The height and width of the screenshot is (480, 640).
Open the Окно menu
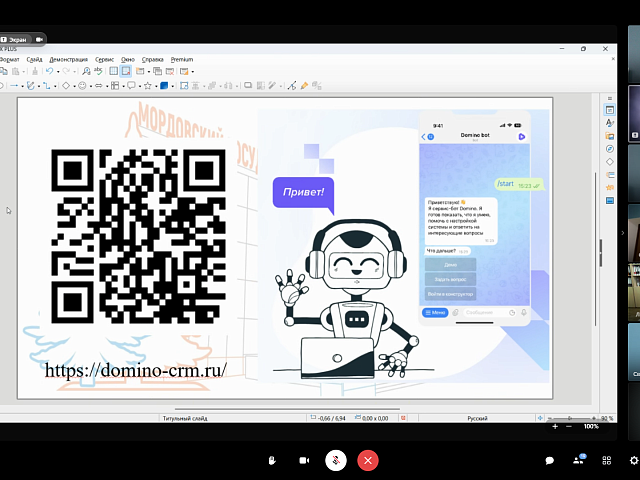point(128,60)
